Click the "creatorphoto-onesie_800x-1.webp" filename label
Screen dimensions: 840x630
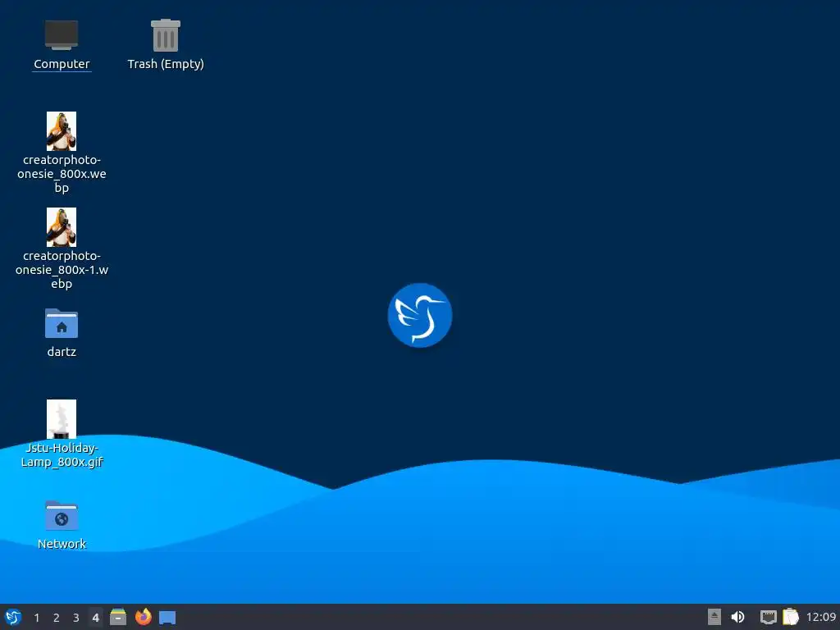click(62, 269)
